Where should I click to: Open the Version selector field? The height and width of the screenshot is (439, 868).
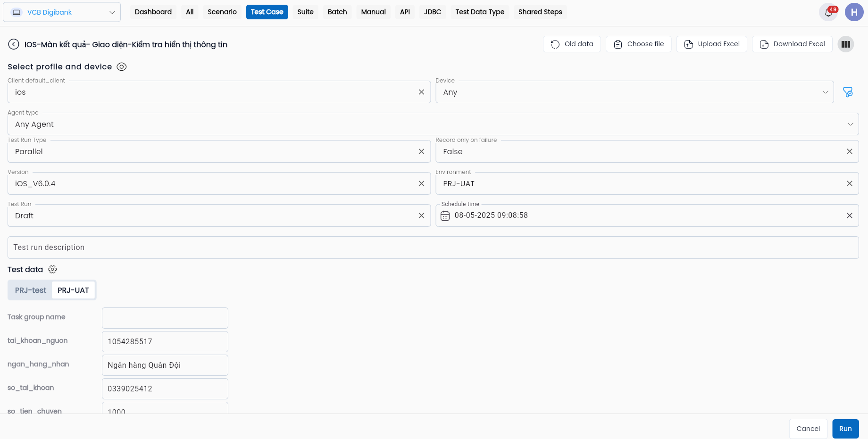pos(219,184)
